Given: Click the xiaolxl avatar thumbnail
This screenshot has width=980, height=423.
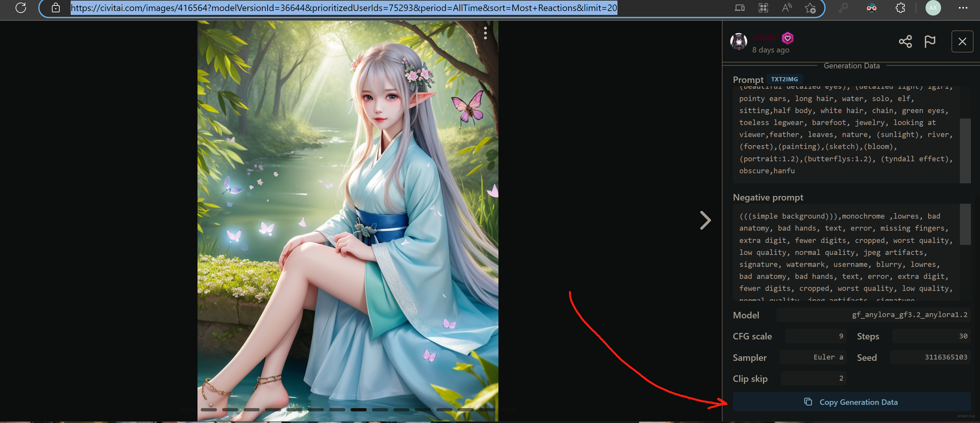Looking at the screenshot, I should [x=738, y=41].
